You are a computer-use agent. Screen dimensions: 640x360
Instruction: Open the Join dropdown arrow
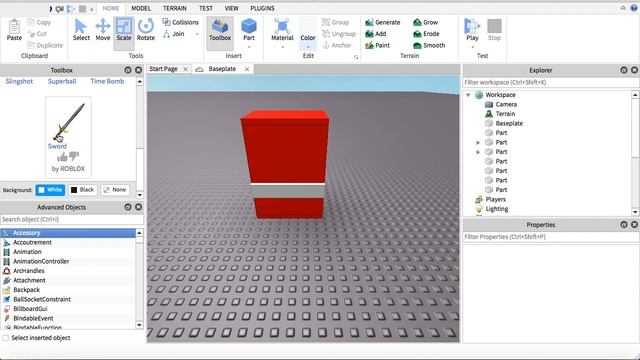pyautogui.click(x=197, y=34)
